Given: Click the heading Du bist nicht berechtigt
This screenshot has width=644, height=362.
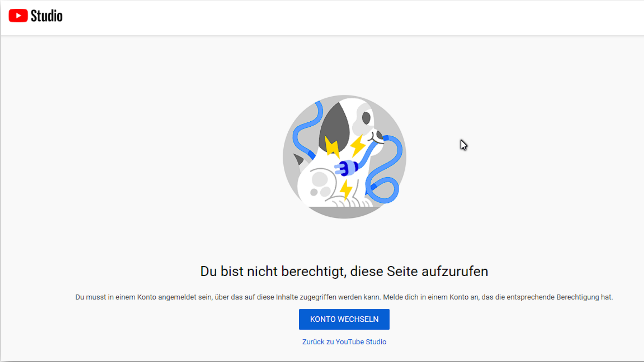Looking at the screenshot, I should [344, 271].
